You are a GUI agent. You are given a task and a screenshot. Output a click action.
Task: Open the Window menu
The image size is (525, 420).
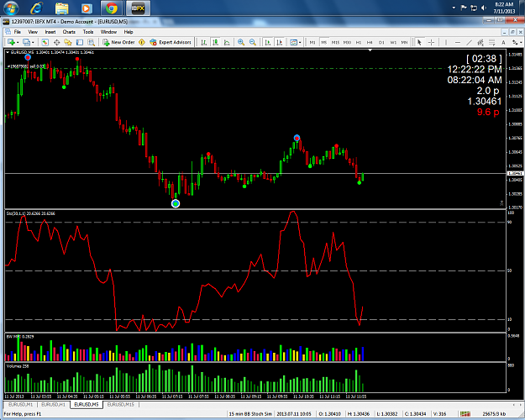coord(108,32)
